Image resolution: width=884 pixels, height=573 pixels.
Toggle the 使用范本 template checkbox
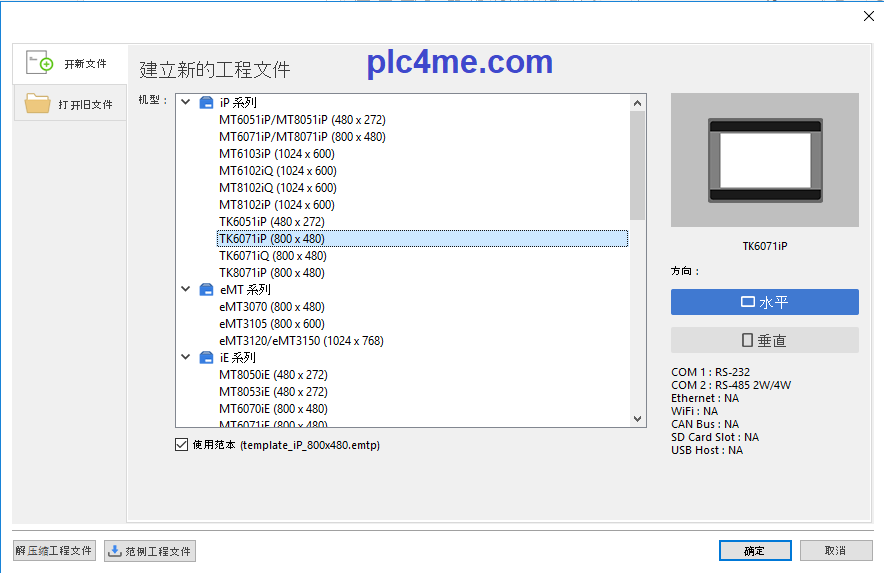tap(181, 445)
